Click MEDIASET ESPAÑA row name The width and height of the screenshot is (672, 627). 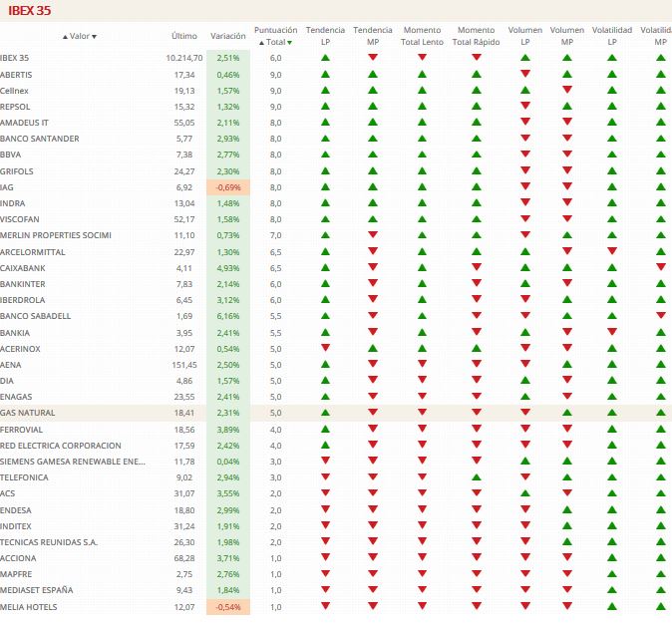(37, 590)
